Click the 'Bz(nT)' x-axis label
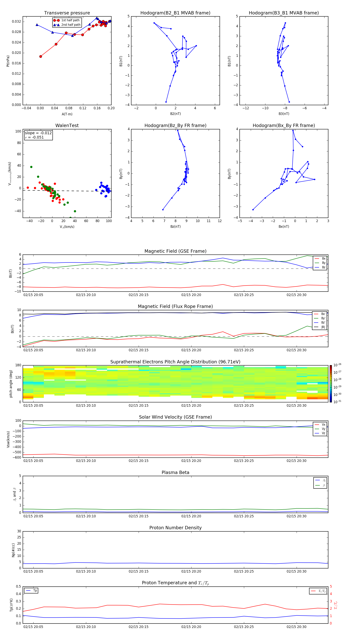The image size is (351, 644). click(175, 227)
